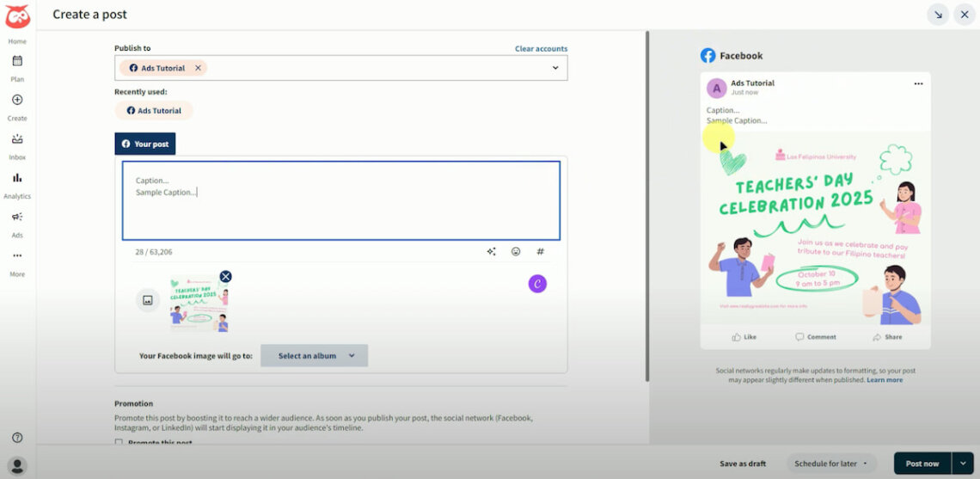The width and height of the screenshot is (980, 479).
Task: Open Analytics bar chart icon
Action: point(17,178)
